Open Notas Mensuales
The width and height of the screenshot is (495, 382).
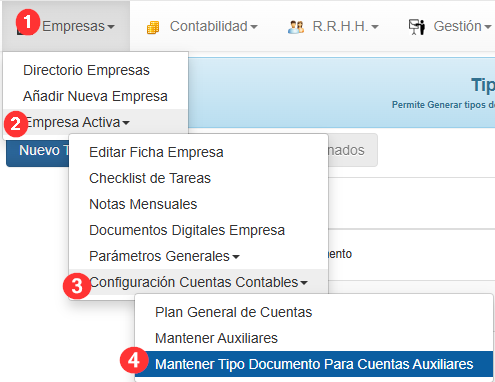tap(199, 204)
